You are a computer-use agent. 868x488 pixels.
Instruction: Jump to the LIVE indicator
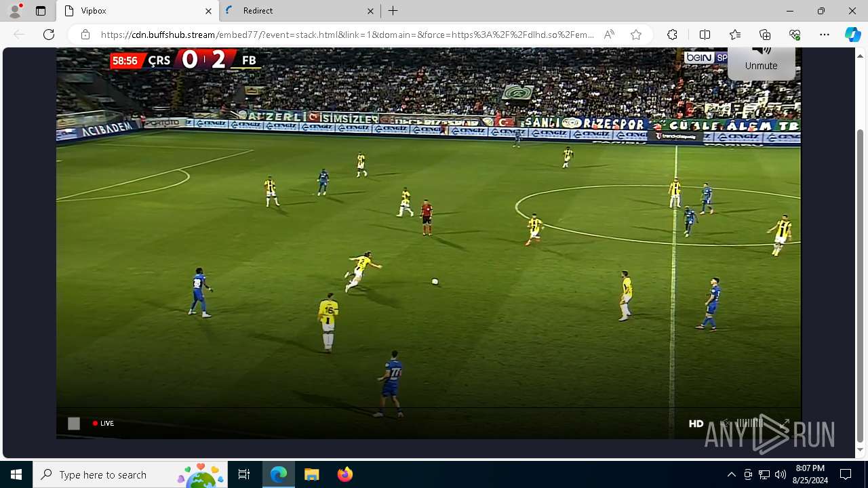pos(103,423)
